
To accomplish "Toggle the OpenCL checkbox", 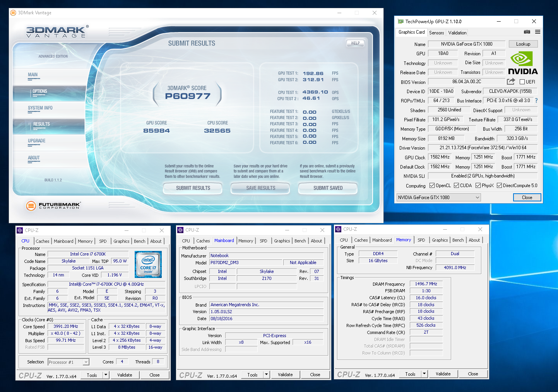I will pos(432,186).
